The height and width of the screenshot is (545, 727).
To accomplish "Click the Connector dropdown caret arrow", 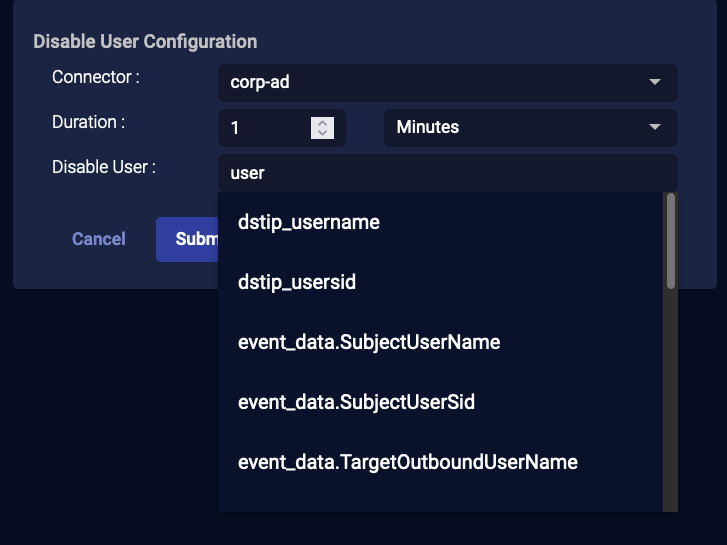I will pyautogui.click(x=655, y=82).
